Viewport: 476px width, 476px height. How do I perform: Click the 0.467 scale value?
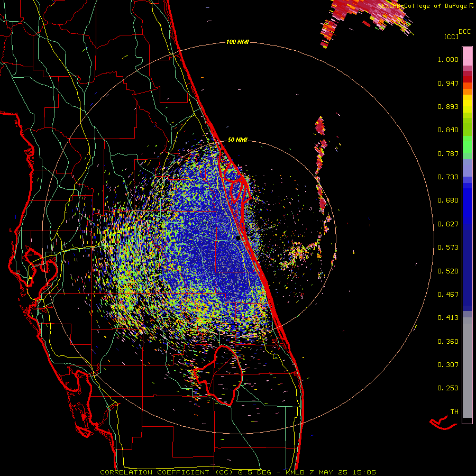point(448,295)
